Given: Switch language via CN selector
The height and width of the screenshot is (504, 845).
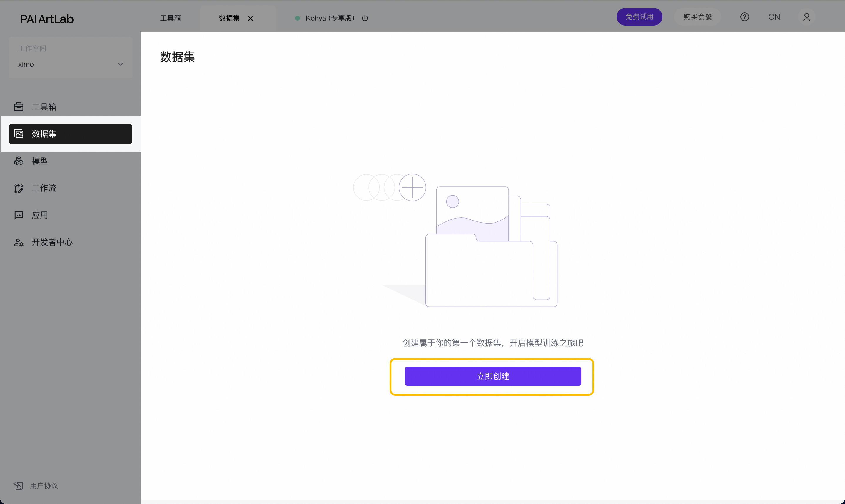Looking at the screenshot, I should tap(774, 17).
